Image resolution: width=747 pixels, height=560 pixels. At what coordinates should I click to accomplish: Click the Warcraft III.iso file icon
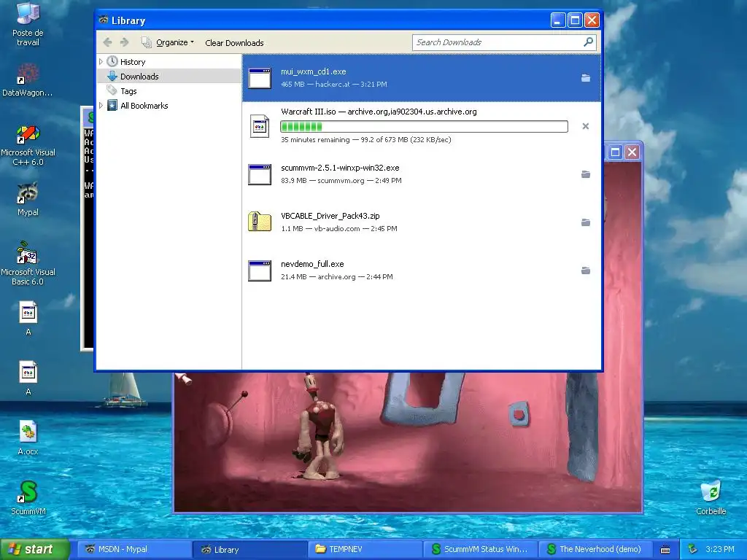[x=260, y=126]
